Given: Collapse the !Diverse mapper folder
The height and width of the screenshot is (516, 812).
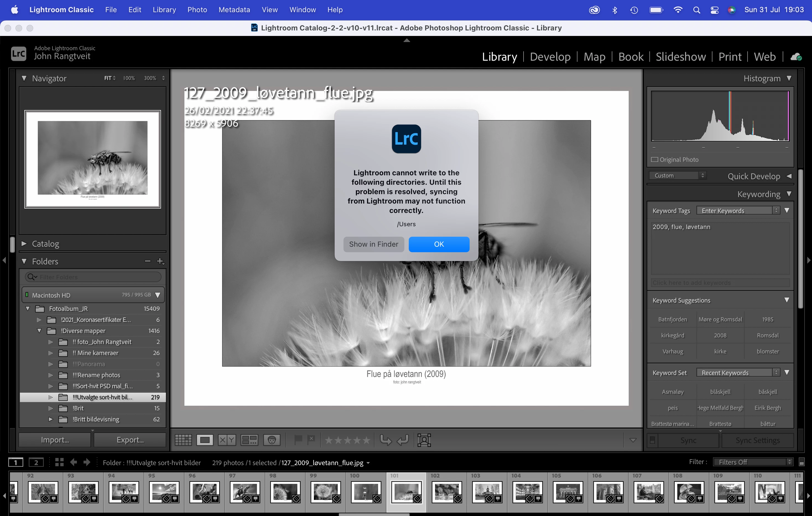Looking at the screenshot, I should [x=39, y=330].
